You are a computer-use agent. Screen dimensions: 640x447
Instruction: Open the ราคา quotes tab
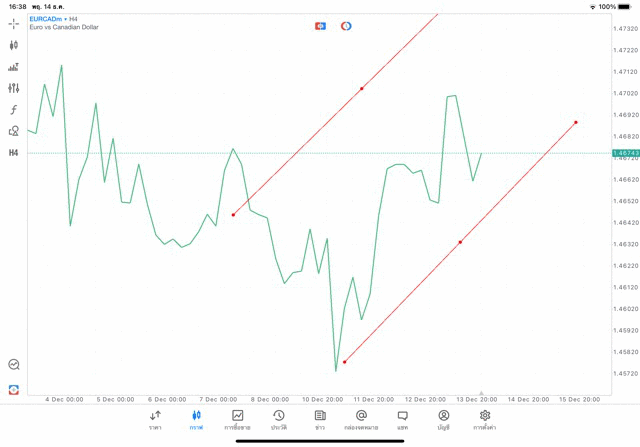(155, 420)
